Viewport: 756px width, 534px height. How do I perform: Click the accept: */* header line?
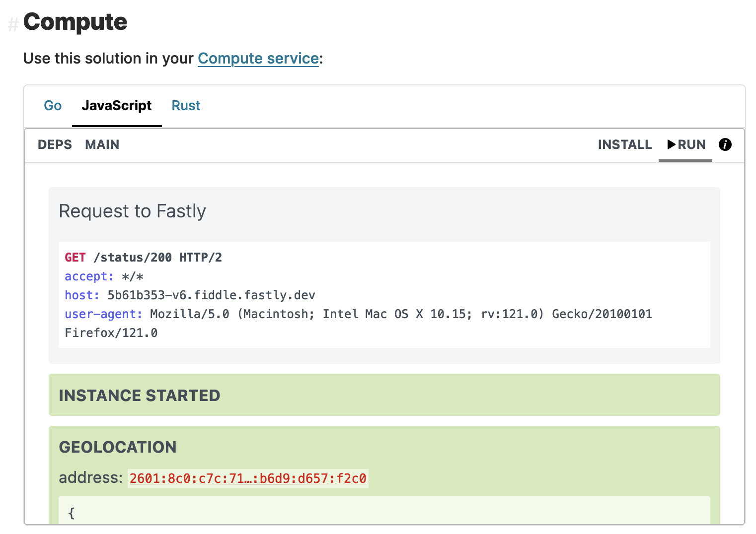pyautogui.click(x=103, y=276)
